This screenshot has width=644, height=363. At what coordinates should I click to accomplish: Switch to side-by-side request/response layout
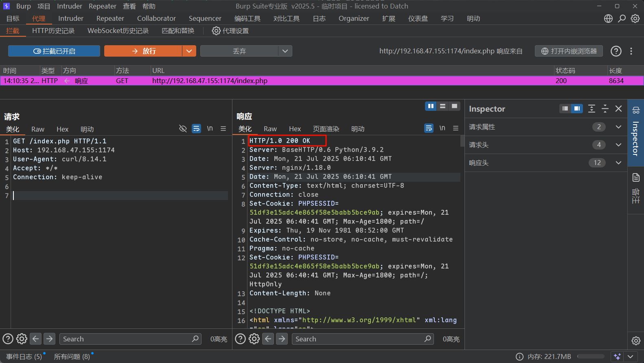[x=431, y=106]
